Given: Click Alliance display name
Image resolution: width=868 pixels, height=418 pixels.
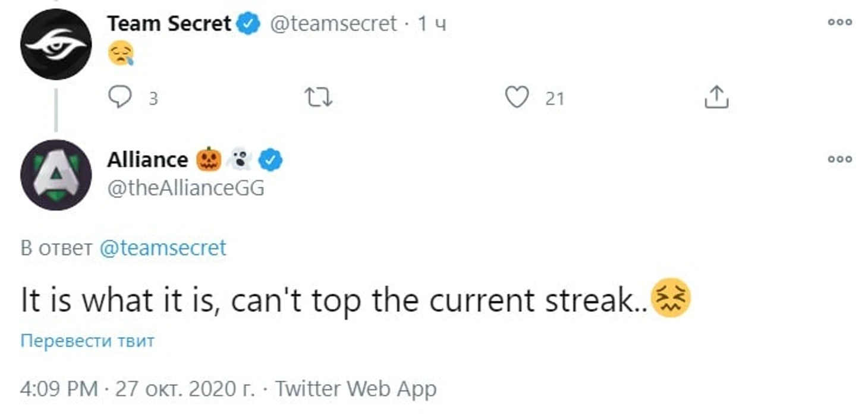Looking at the screenshot, I should click(147, 160).
